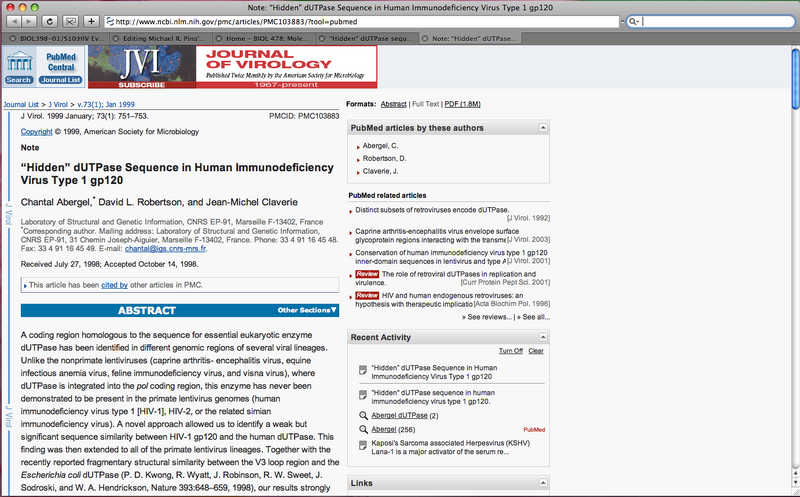The width and height of the screenshot is (800, 497).
Task: Click the search magnifier in the browser search field
Action: tap(633, 21)
